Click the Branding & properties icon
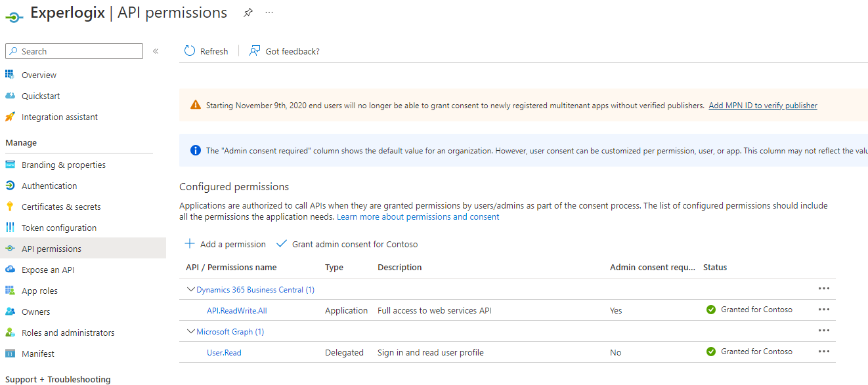Image resolution: width=868 pixels, height=385 pixels. pos(10,165)
